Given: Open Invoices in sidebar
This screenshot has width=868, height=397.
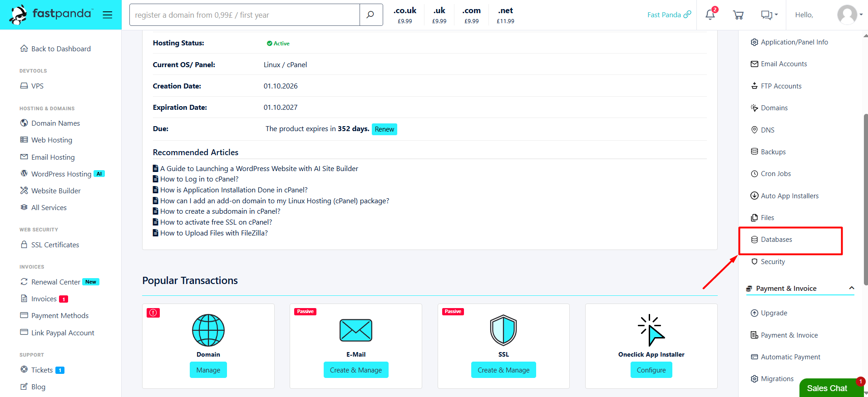Looking at the screenshot, I should pyautogui.click(x=44, y=299).
